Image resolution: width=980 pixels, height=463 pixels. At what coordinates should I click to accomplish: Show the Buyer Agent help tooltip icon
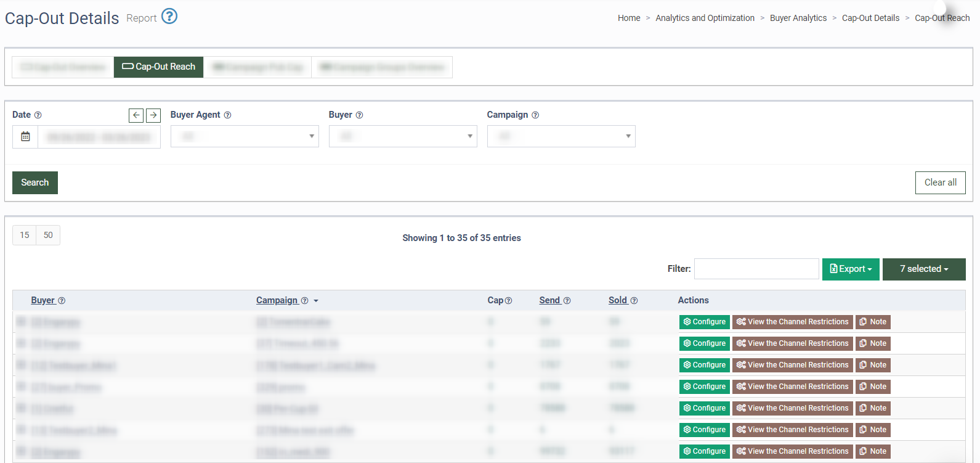tap(227, 115)
